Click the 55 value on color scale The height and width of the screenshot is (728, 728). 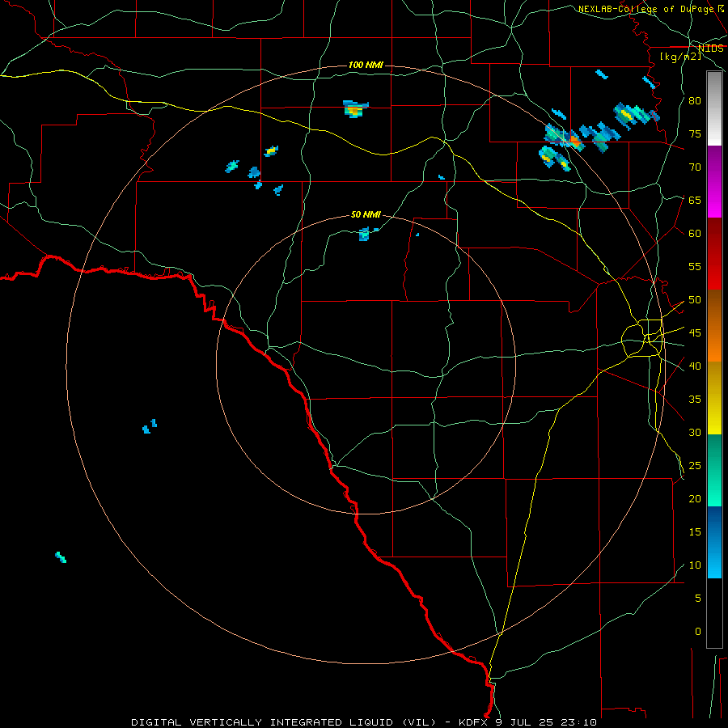click(695, 266)
